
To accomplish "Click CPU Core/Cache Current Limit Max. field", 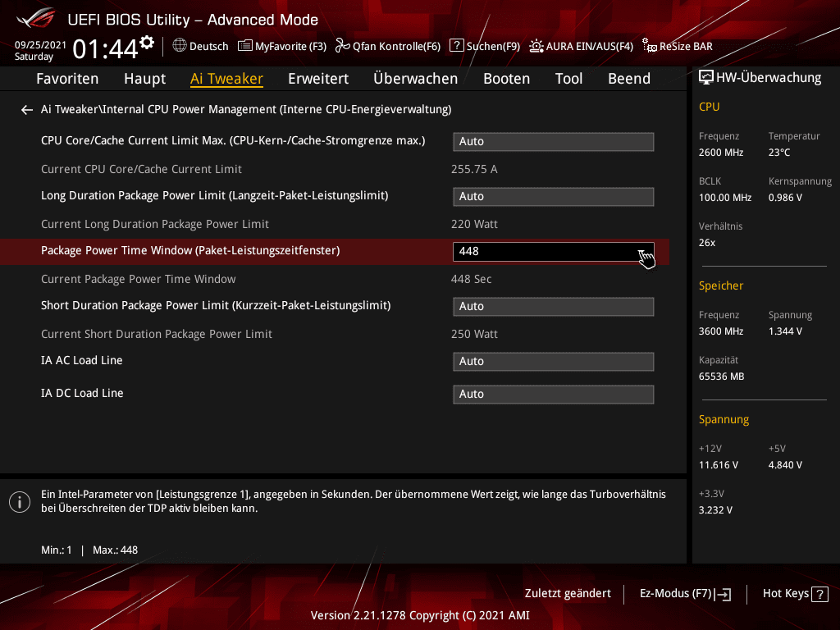I will pos(554,141).
